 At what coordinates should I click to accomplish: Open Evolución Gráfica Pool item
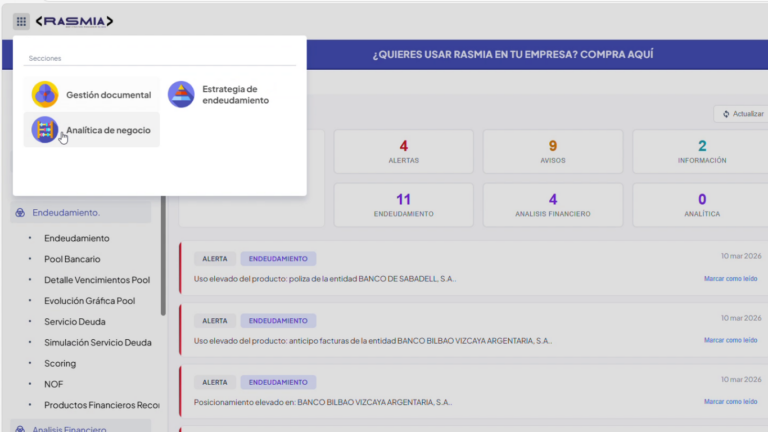point(90,301)
